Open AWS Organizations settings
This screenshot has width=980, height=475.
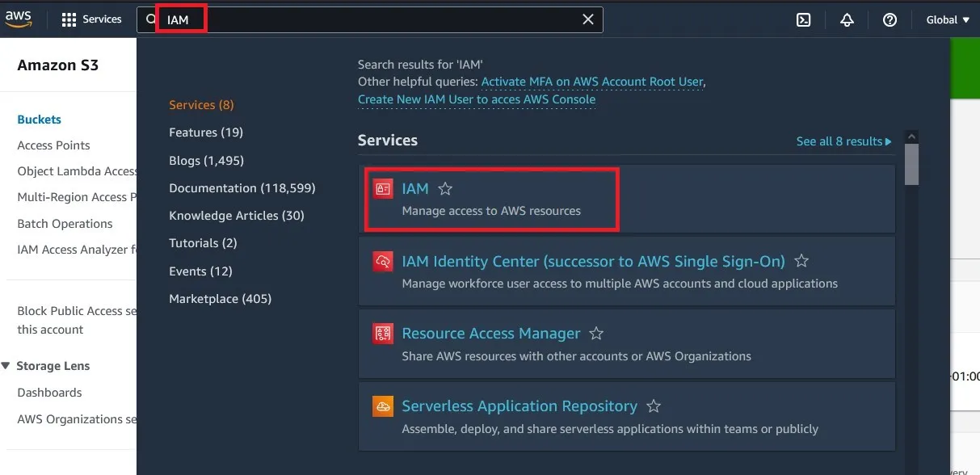(x=77, y=419)
